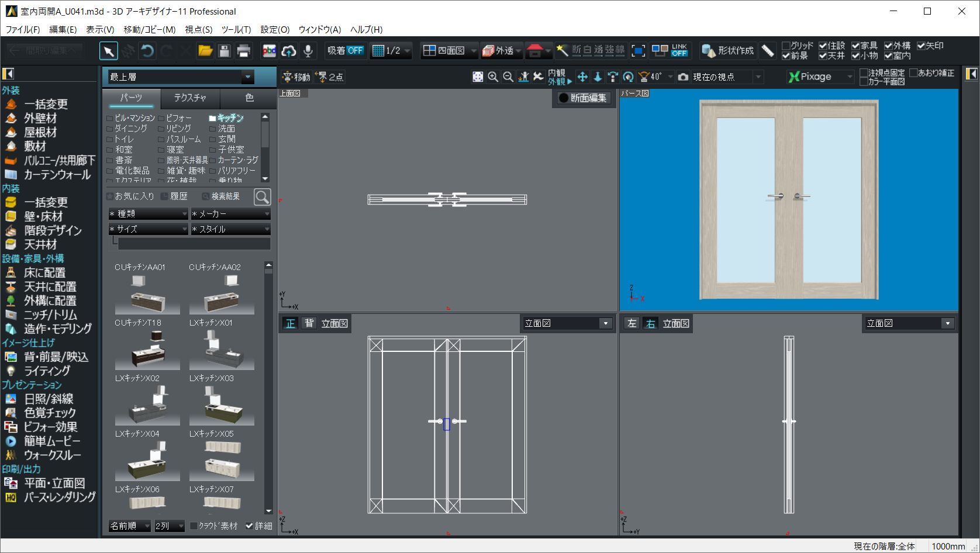This screenshot has width=980, height=553.
Task: Click the 断面編集 button
Action: pos(582,98)
